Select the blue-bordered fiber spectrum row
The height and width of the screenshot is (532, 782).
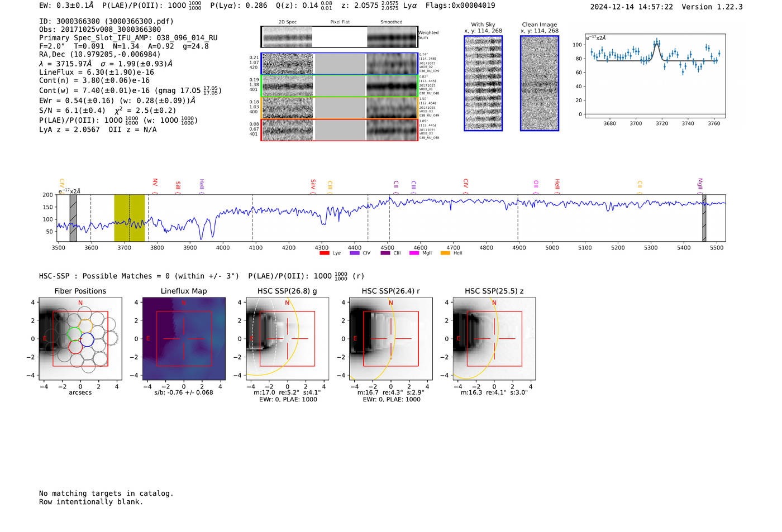(x=340, y=64)
